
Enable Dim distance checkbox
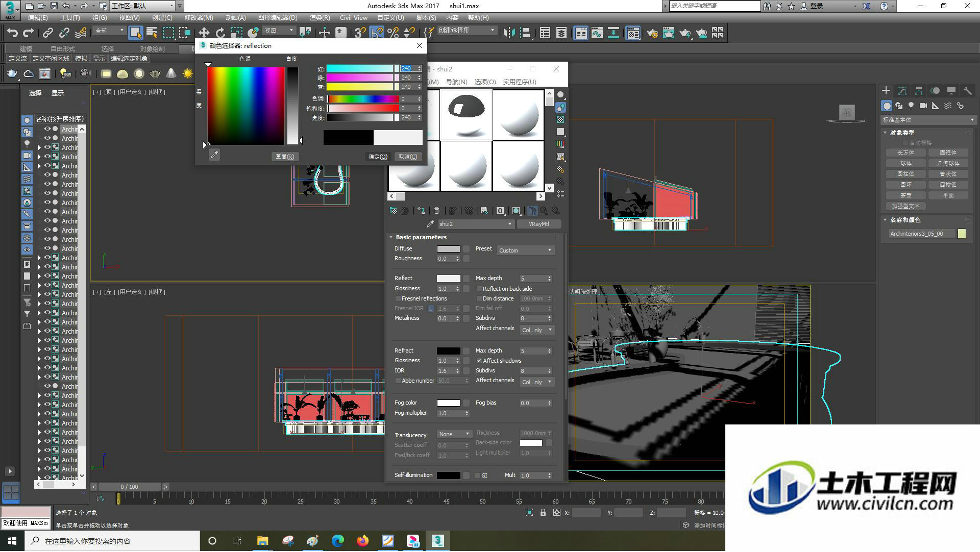[x=479, y=298]
